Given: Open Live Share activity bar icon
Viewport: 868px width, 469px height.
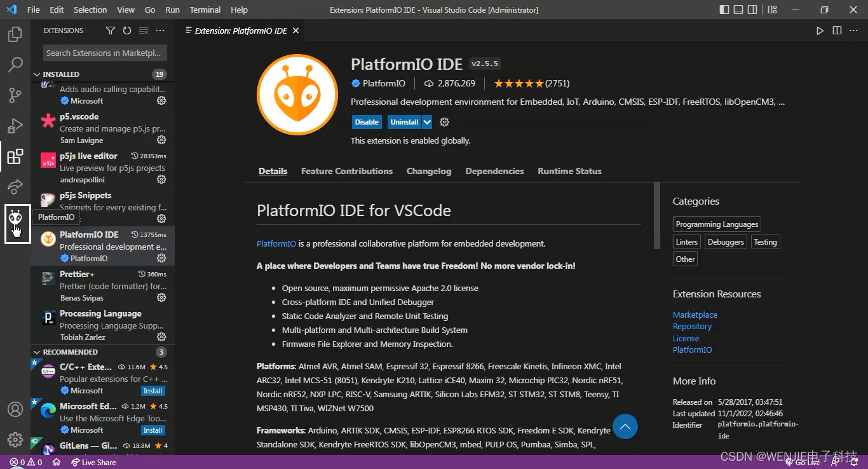Looking at the screenshot, I should (x=15, y=186).
